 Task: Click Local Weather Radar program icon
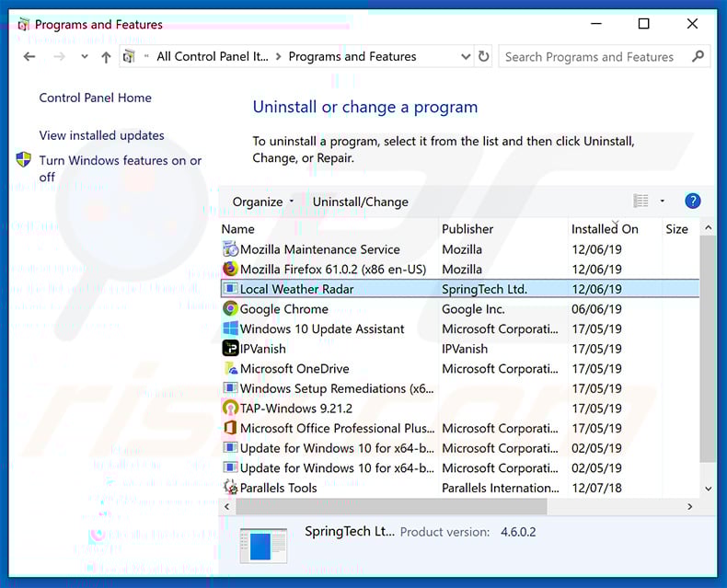(230, 289)
